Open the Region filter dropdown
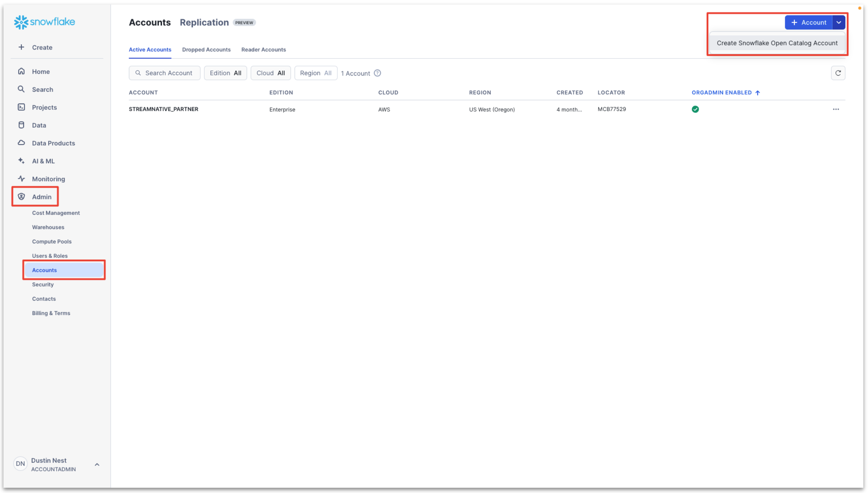This screenshot has width=868, height=493. click(316, 73)
